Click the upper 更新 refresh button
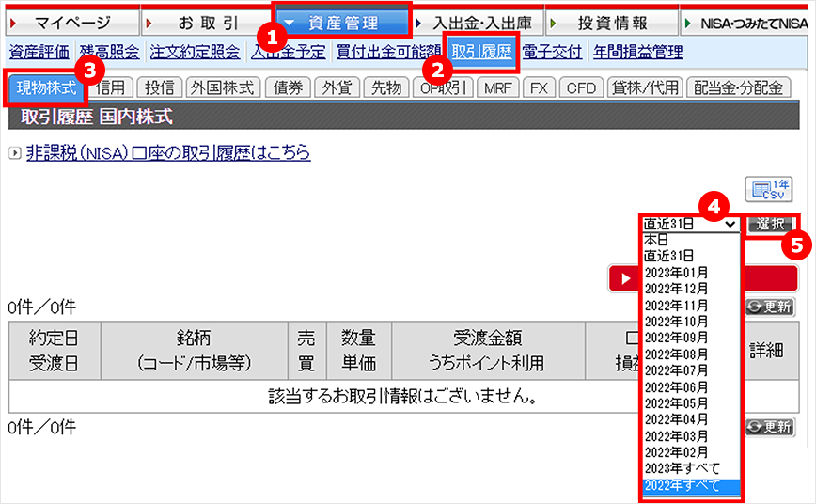 [770, 307]
